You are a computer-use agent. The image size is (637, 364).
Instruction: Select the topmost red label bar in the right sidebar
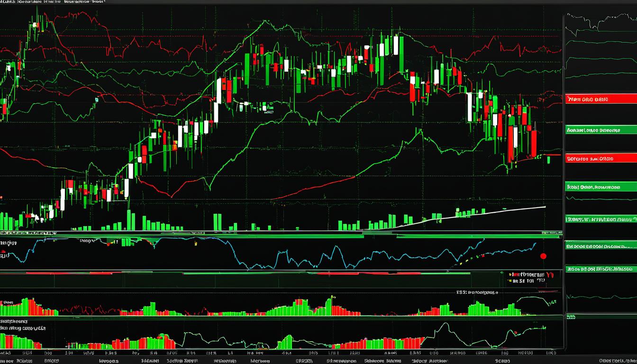pyautogui.click(x=601, y=100)
